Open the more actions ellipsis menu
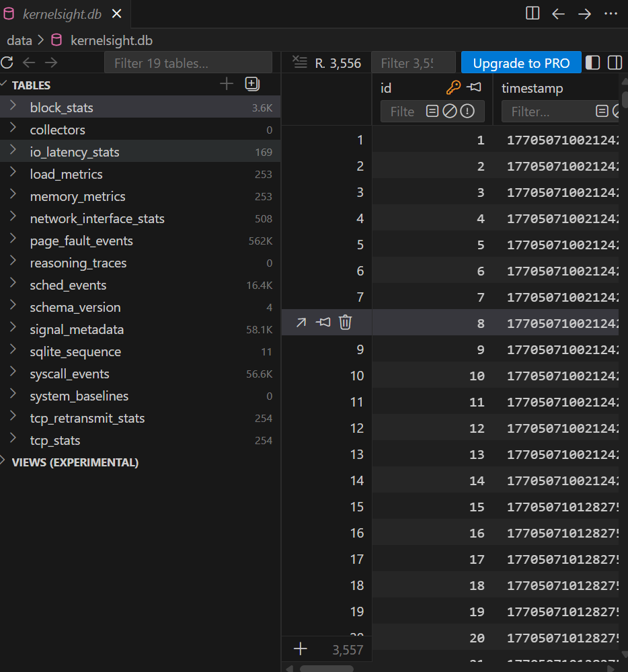Screen dimensions: 628x672 coord(611,13)
